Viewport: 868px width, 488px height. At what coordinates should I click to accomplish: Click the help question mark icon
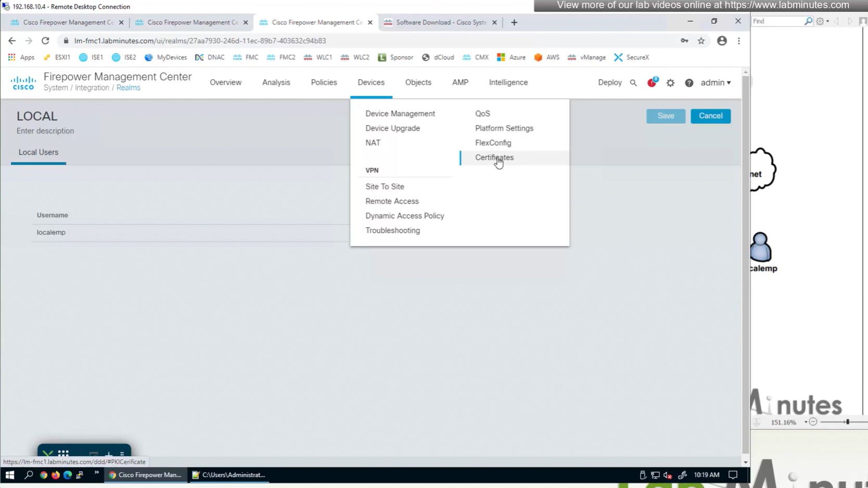(x=689, y=83)
